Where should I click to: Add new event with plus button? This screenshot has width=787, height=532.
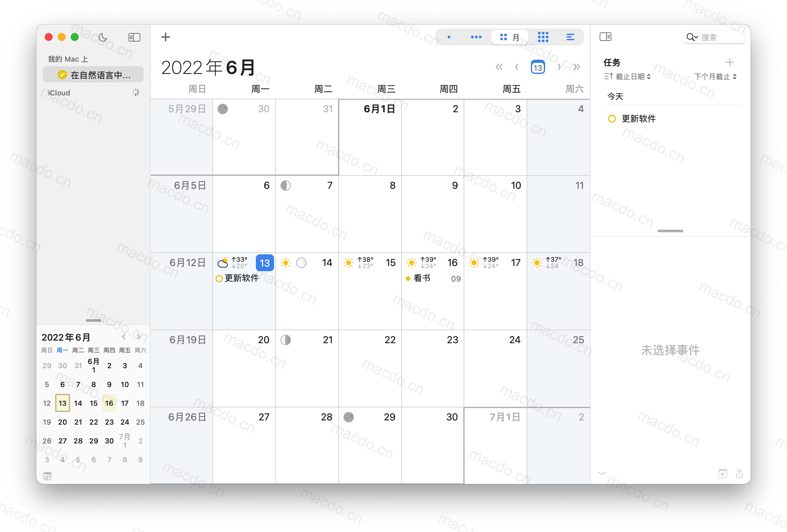coord(166,37)
